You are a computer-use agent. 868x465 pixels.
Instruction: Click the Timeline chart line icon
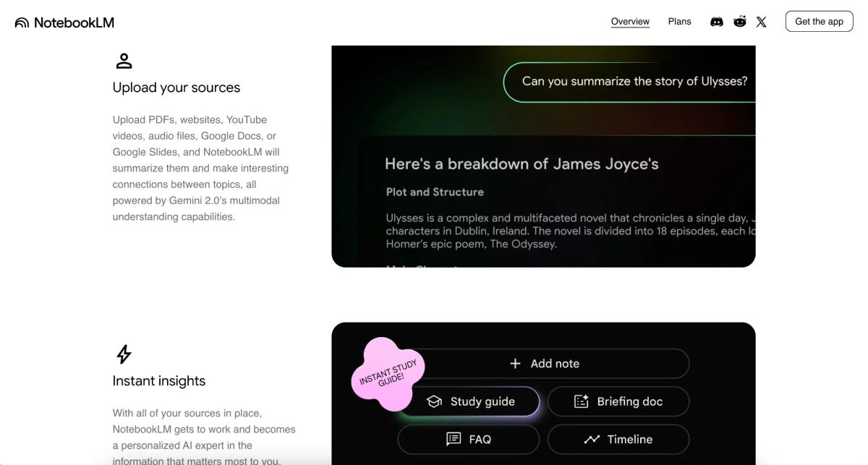[592, 439]
